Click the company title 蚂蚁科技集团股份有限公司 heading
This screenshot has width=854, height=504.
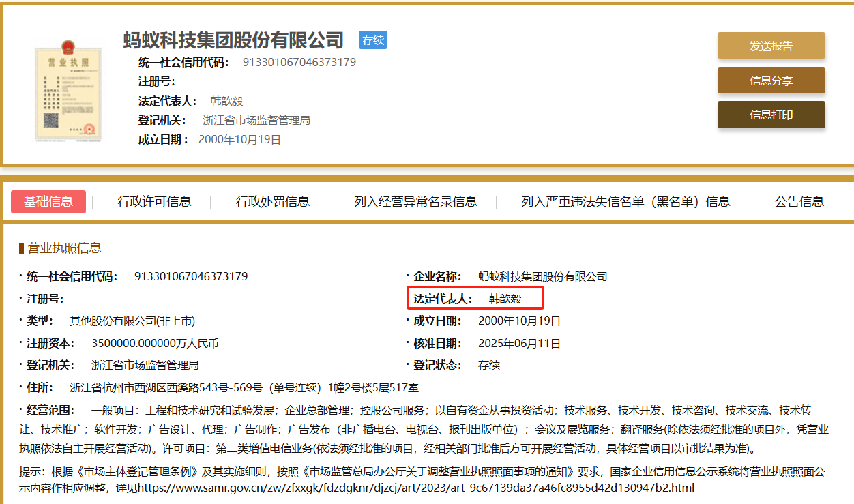233,40
